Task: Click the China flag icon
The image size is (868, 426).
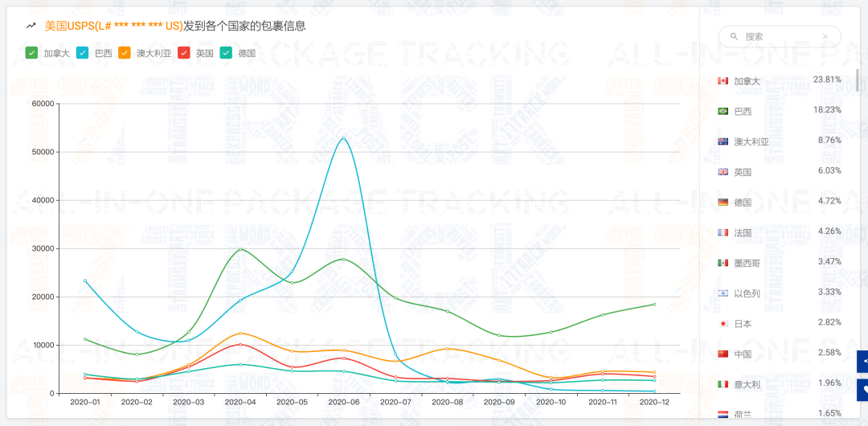Action: tap(723, 354)
